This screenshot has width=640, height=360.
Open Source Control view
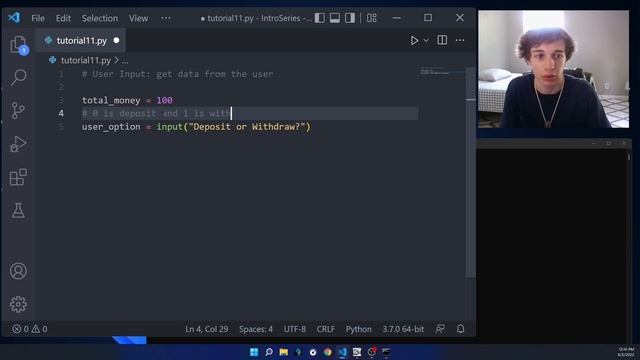[x=18, y=111]
